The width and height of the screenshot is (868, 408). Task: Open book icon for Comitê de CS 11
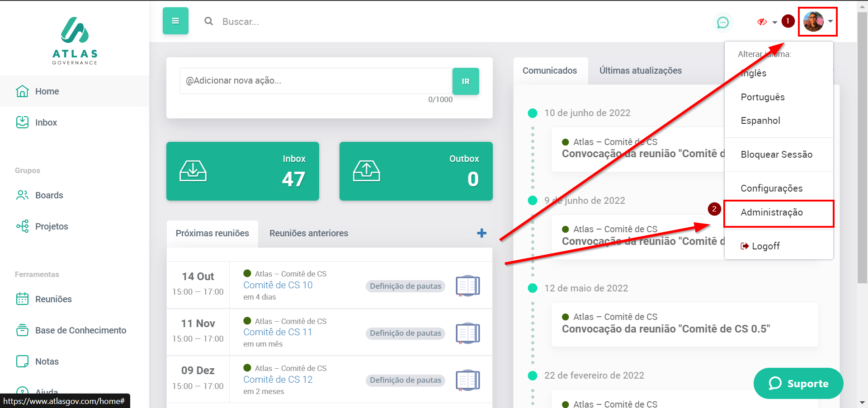pos(468,333)
